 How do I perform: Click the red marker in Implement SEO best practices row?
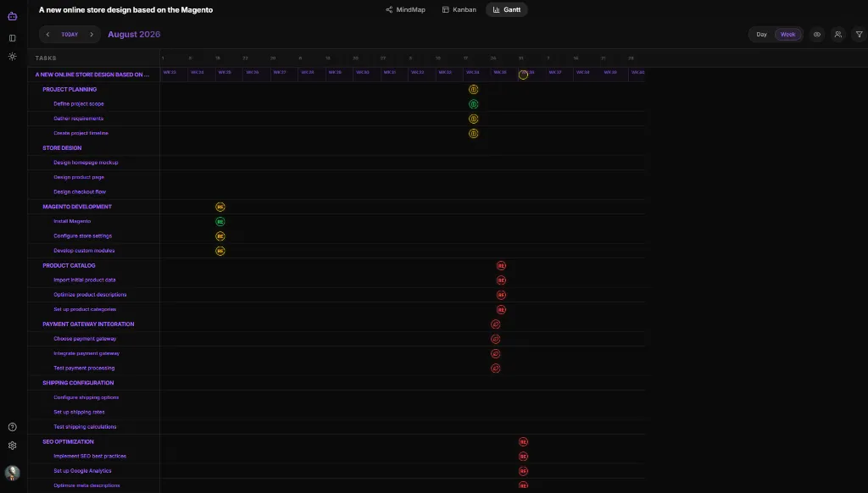pos(523,457)
